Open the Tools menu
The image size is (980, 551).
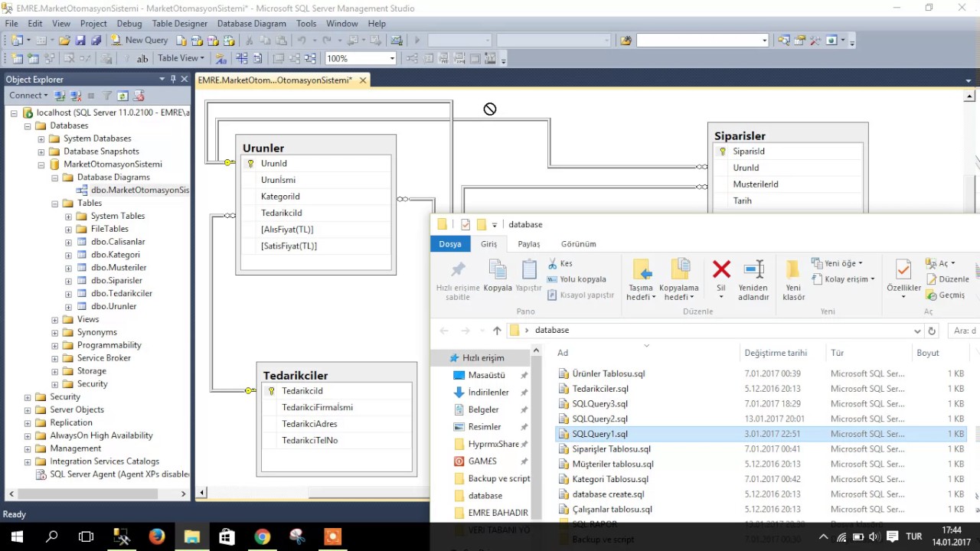(306, 24)
